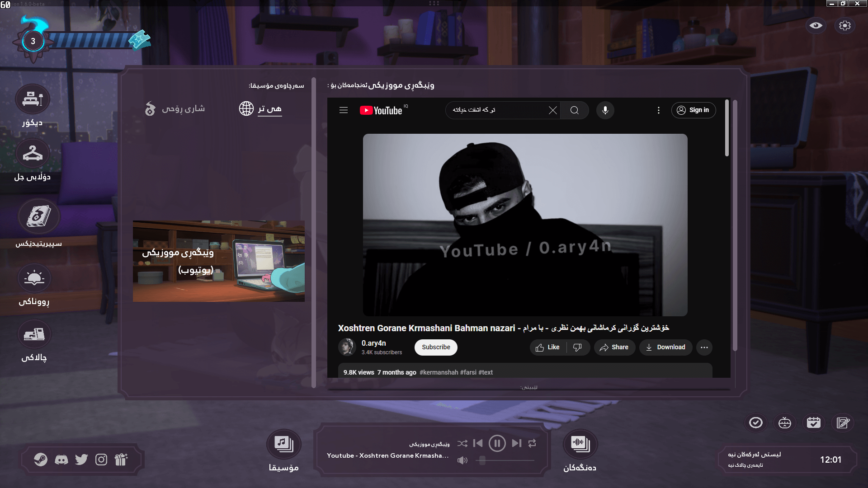
Task: Download the YouTube video
Action: (x=665, y=347)
